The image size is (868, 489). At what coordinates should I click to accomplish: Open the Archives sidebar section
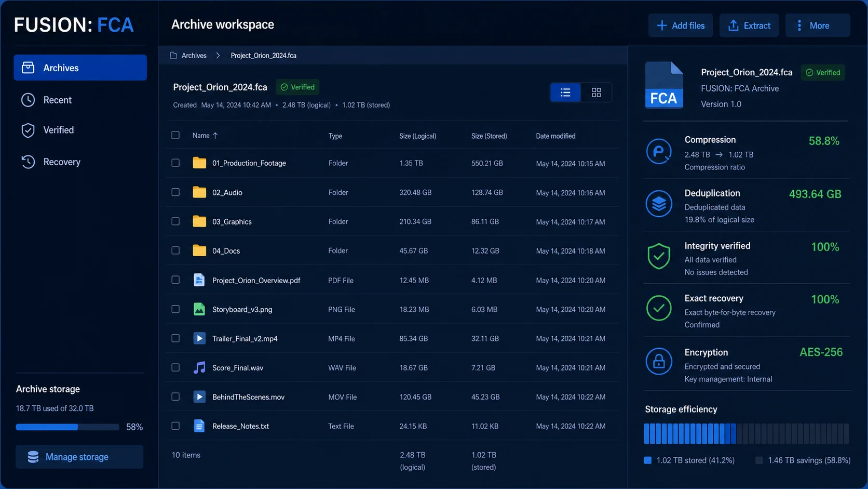tap(80, 68)
